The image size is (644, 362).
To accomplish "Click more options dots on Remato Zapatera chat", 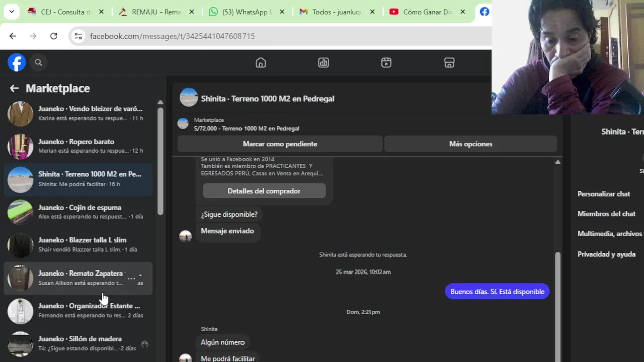I will pyautogui.click(x=131, y=278).
